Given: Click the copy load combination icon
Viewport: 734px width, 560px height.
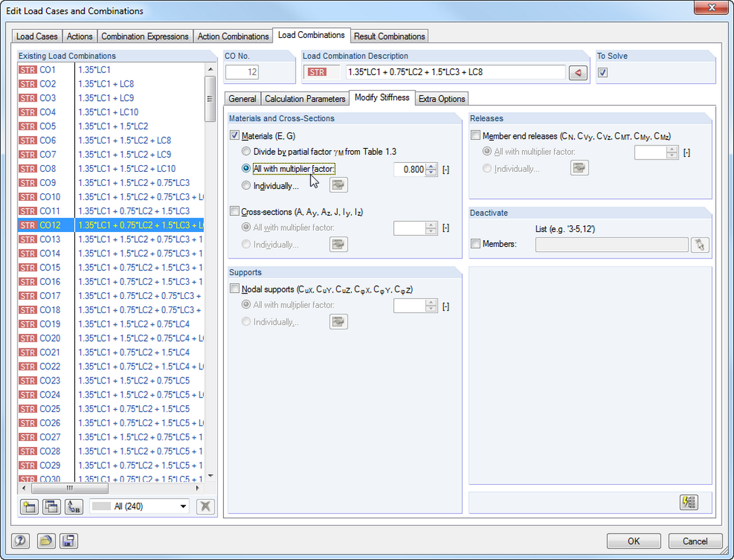Looking at the screenshot, I should point(51,506).
